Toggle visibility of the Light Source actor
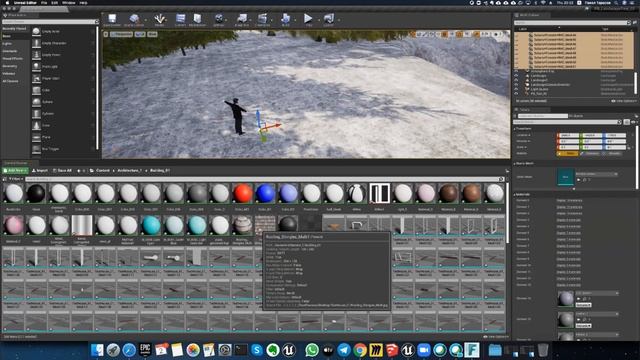This screenshot has height=360, width=640. 516,89
